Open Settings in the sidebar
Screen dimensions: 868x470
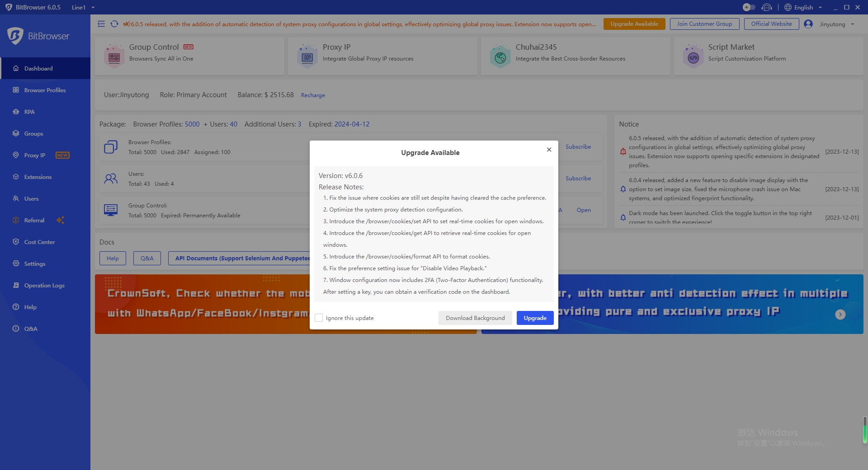click(45, 263)
